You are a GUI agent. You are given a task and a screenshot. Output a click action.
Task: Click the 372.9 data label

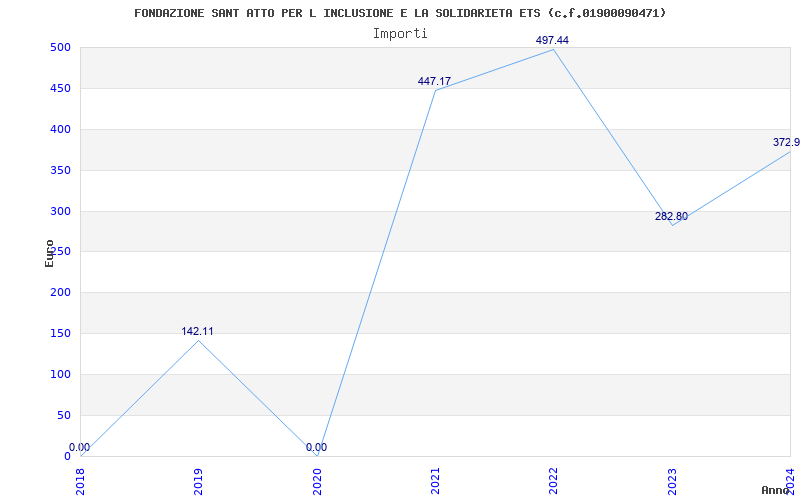coord(786,142)
